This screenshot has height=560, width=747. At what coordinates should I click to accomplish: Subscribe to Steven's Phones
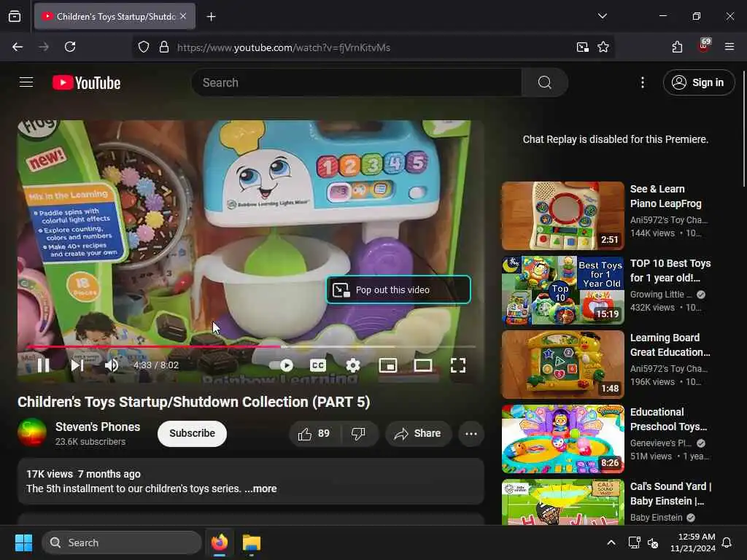pos(192,433)
